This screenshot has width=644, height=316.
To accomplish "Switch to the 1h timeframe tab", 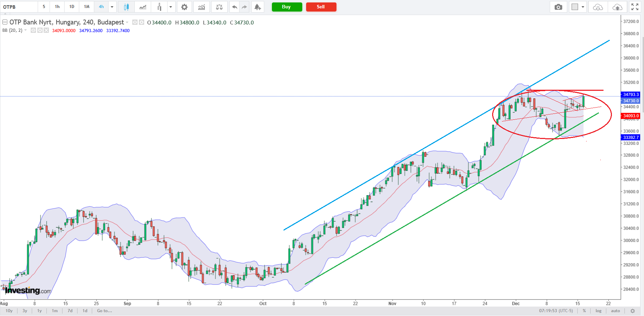I will 57,7.
